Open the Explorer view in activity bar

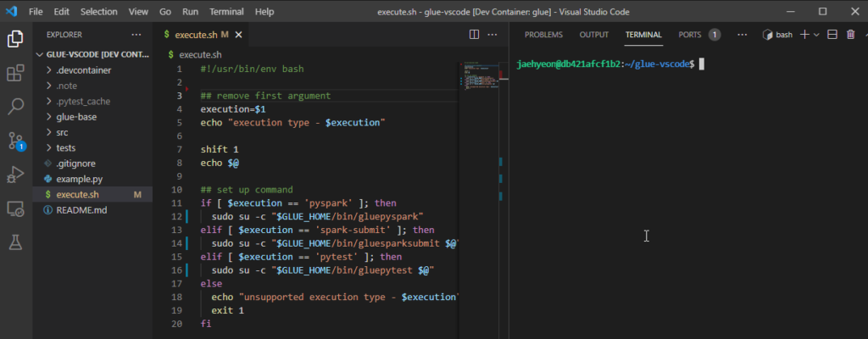pos(15,39)
